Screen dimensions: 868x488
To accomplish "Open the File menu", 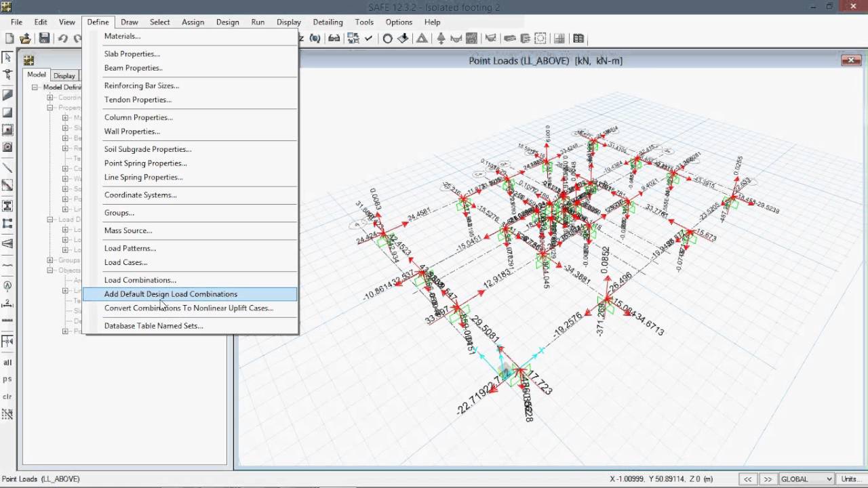I will (16, 22).
